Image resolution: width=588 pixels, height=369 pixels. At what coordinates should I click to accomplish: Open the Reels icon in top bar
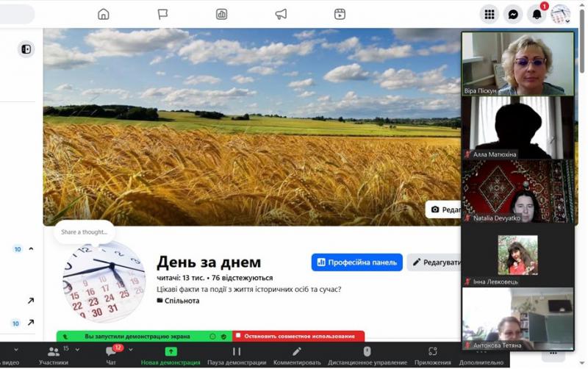[340, 14]
